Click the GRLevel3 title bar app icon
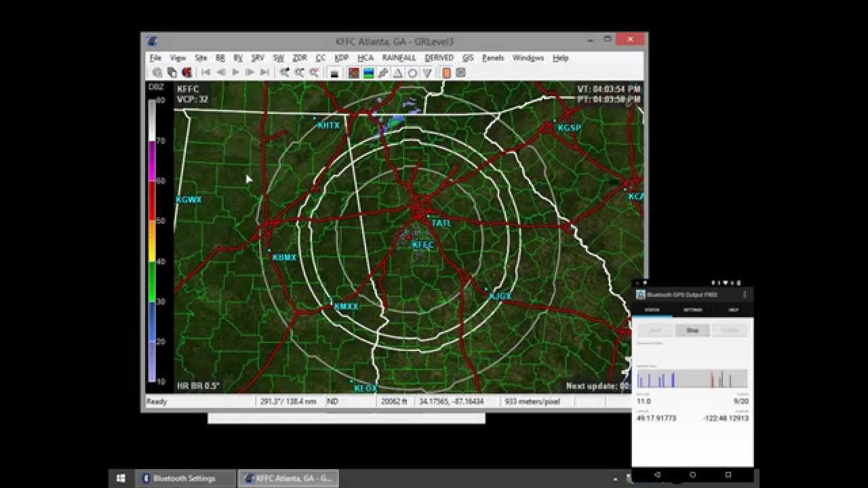The image size is (868, 488). pyautogui.click(x=153, y=41)
